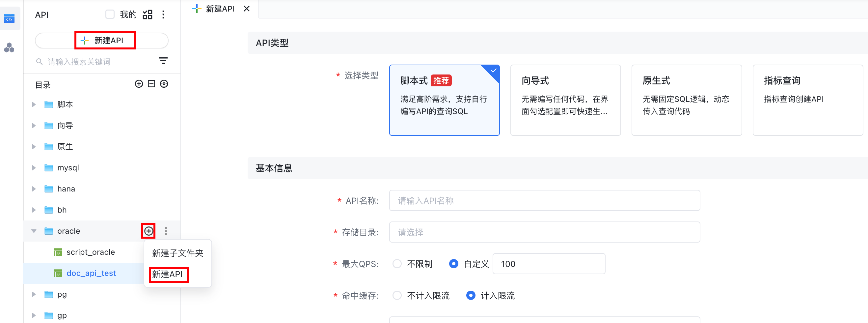Open the 存储目录 dropdown
868x323 pixels.
click(x=544, y=232)
